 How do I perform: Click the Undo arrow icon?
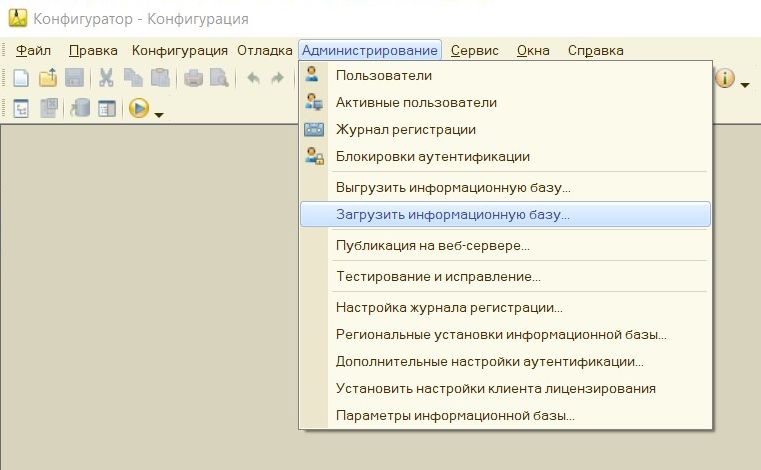click(253, 78)
